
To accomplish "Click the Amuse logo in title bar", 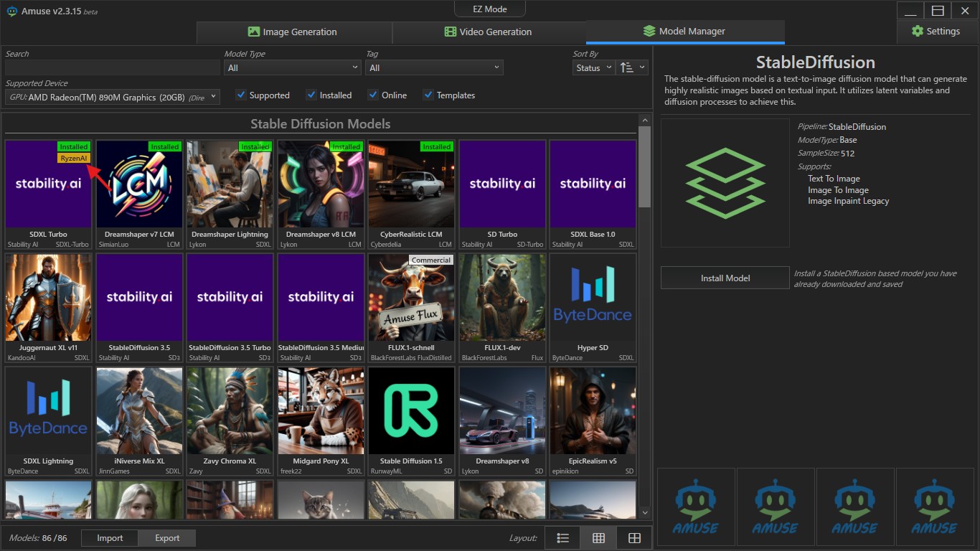I will click(12, 11).
